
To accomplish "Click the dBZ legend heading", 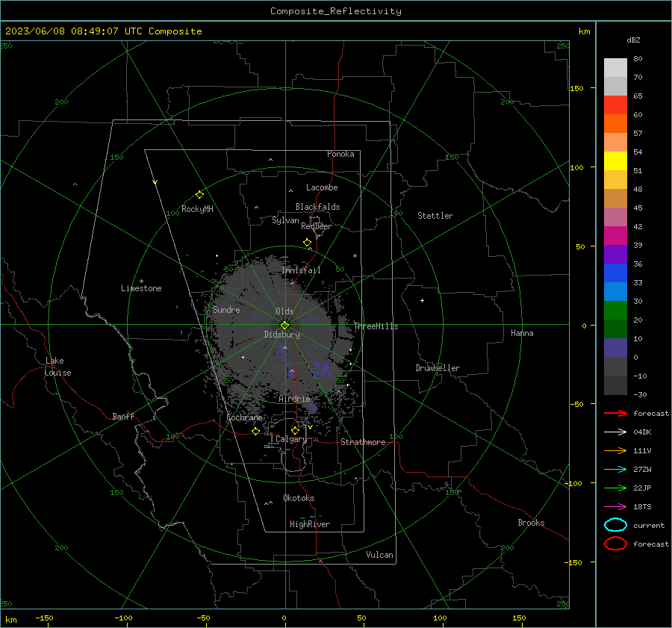I will tap(633, 40).
